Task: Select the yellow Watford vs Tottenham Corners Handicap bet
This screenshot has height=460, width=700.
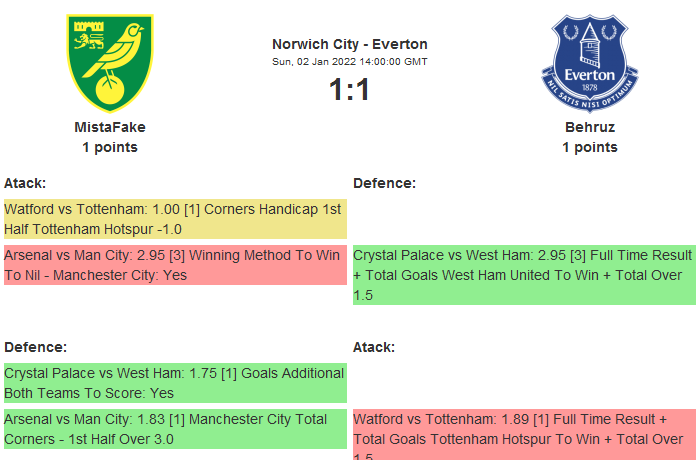Action: tap(175, 219)
